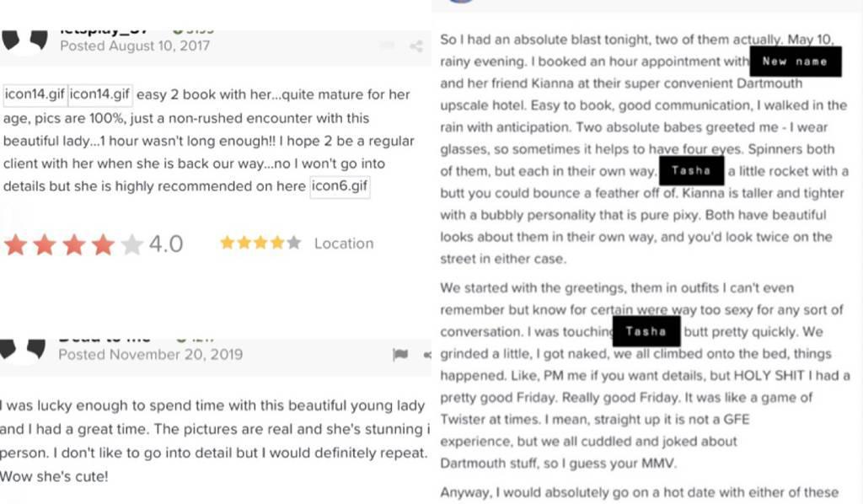Click the Location rating label
The image size is (863, 504).
pos(343,244)
